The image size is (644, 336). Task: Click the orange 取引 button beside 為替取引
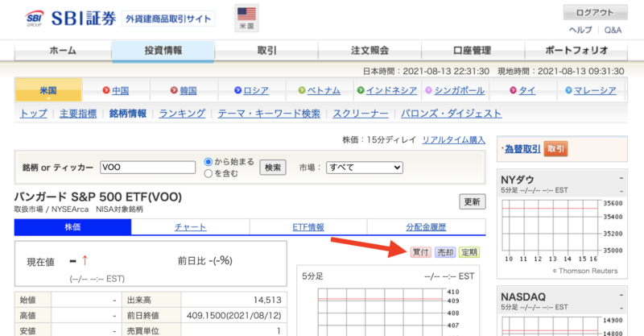pos(555,149)
